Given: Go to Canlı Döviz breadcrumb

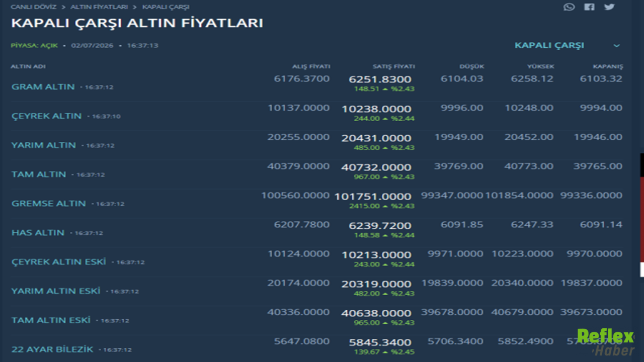Looking at the screenshot, I should tap(34, 7).
